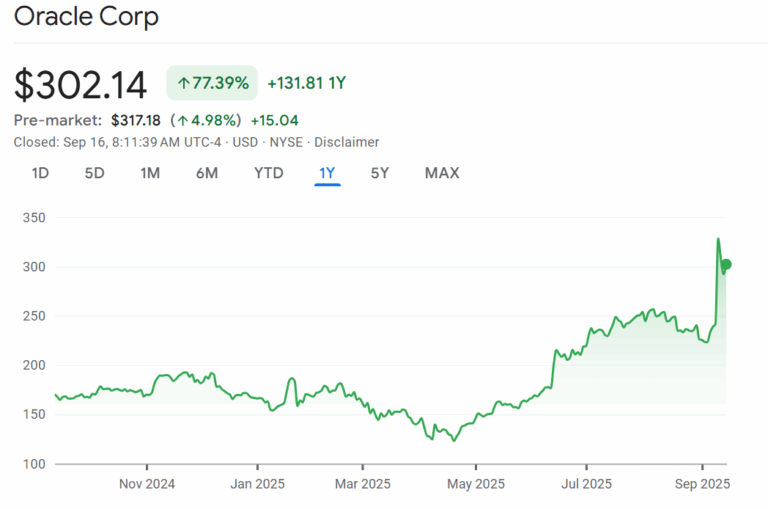Switch to the 5D range tab
This screenshot has height=509, width=768.
(x=95, y=173)
